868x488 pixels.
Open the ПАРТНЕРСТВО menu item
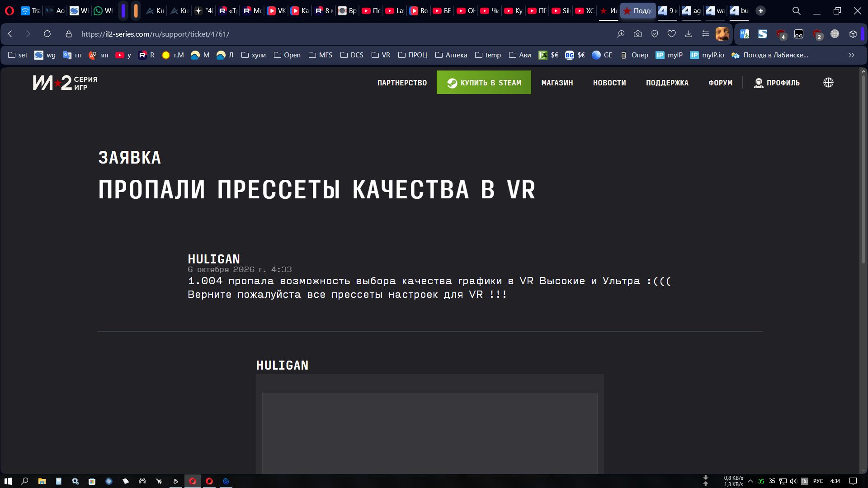click(x=402, y=83)
